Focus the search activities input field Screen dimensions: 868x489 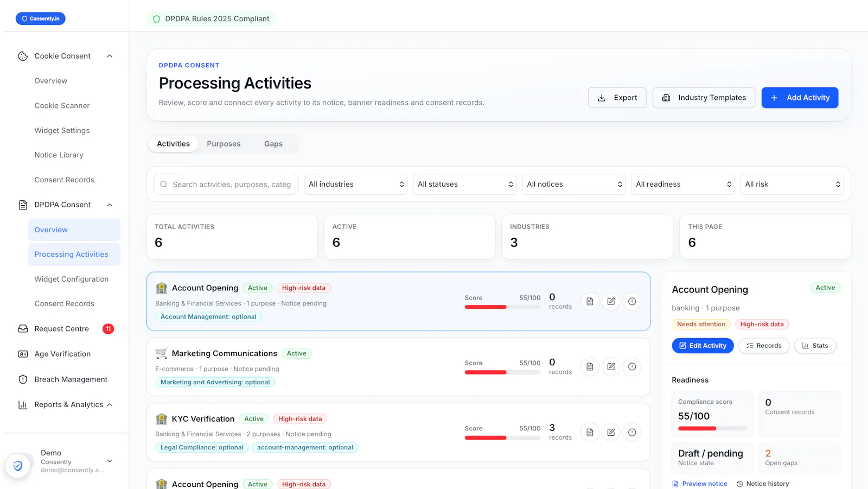coord(226,184)
